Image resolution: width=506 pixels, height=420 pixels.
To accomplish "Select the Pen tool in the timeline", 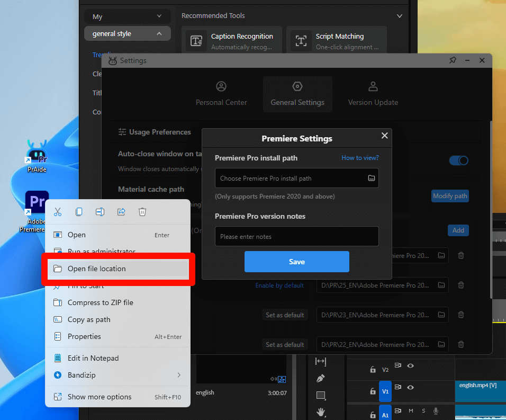I will click(321, 377).
